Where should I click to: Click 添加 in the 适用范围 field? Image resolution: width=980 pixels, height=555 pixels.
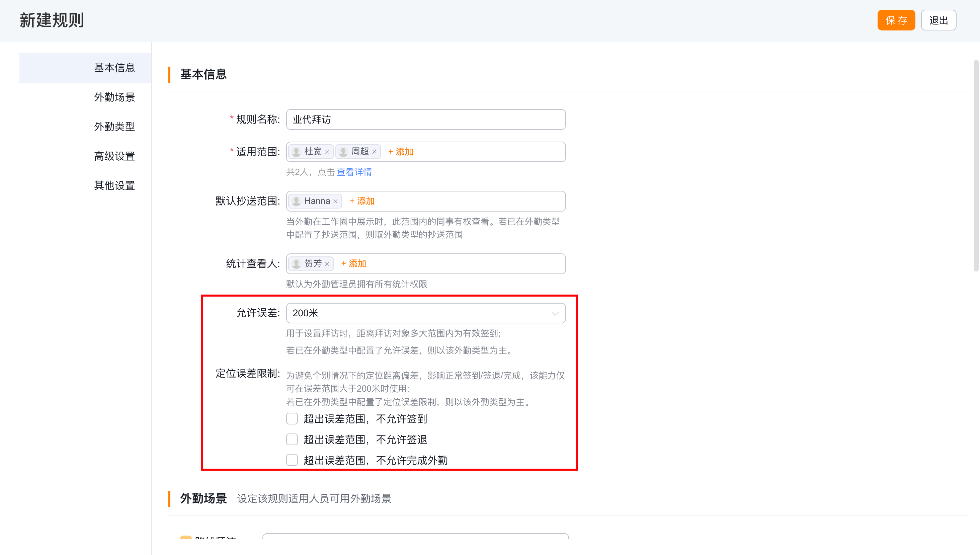(x=400, y=152)
